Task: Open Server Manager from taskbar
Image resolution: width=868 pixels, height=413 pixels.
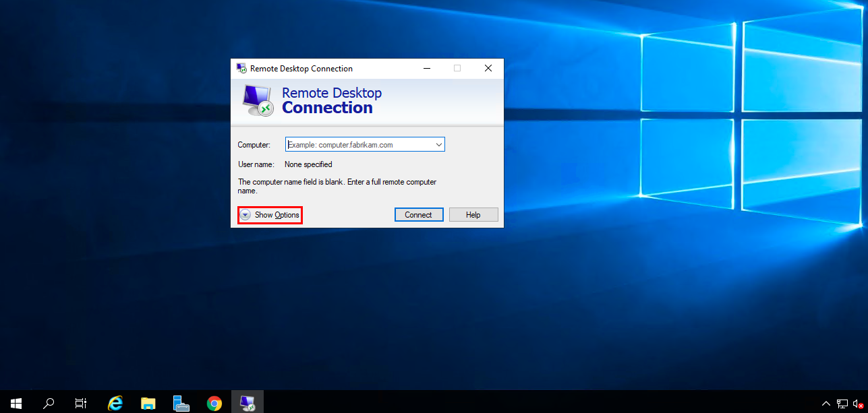Action: pyautogui.click(x=181, y=404)
